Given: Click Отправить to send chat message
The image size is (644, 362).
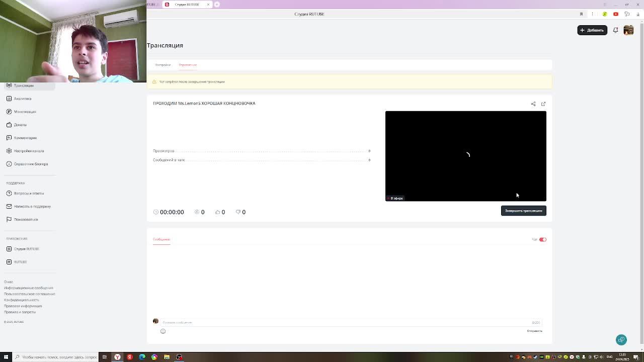Looking at the screenshot, I should 534,331.
